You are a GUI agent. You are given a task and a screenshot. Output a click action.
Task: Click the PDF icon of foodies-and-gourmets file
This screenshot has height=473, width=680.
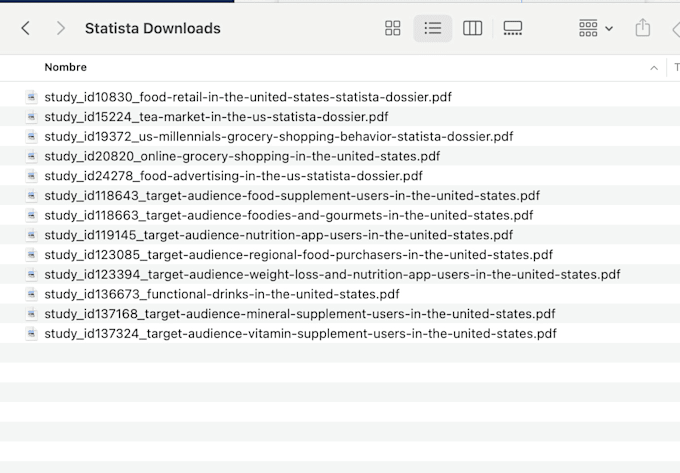31,215
